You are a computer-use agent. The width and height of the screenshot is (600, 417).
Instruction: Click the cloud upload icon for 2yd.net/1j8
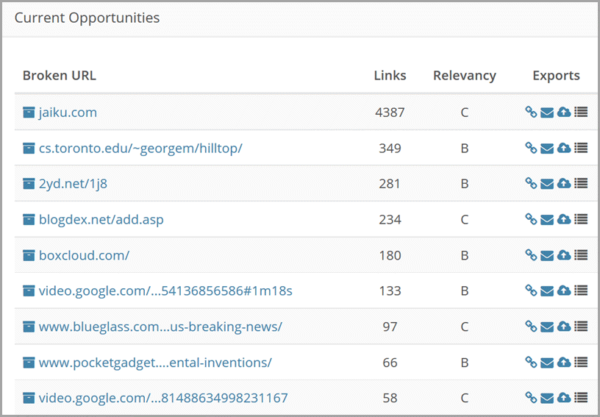point(564,184)
